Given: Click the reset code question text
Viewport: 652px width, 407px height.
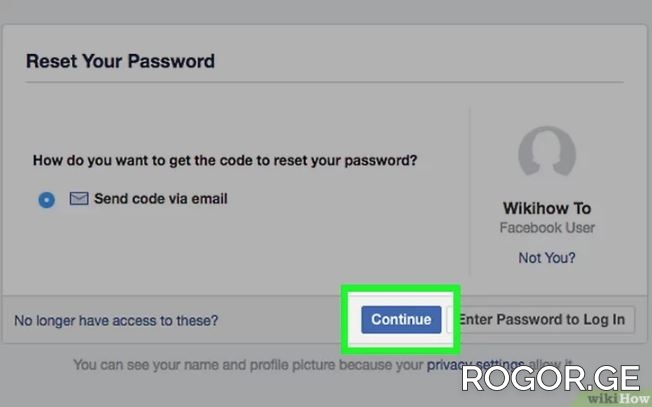Looking at the screenshot, I should [x=225, y=160].
